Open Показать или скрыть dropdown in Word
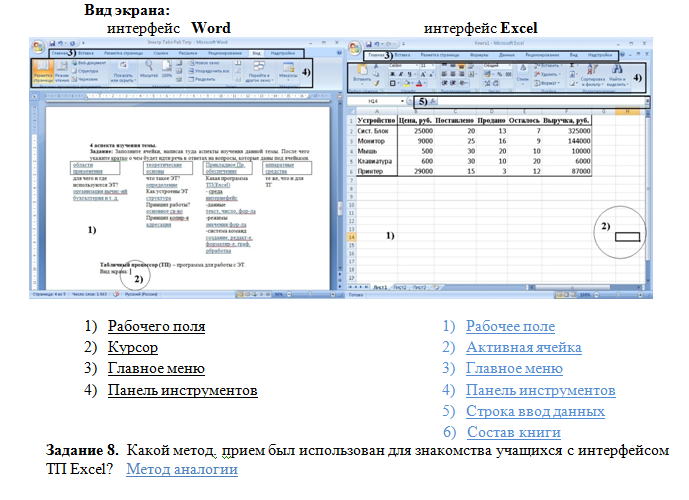The height and width of the screenshot is (500, 689). (123, 72)
